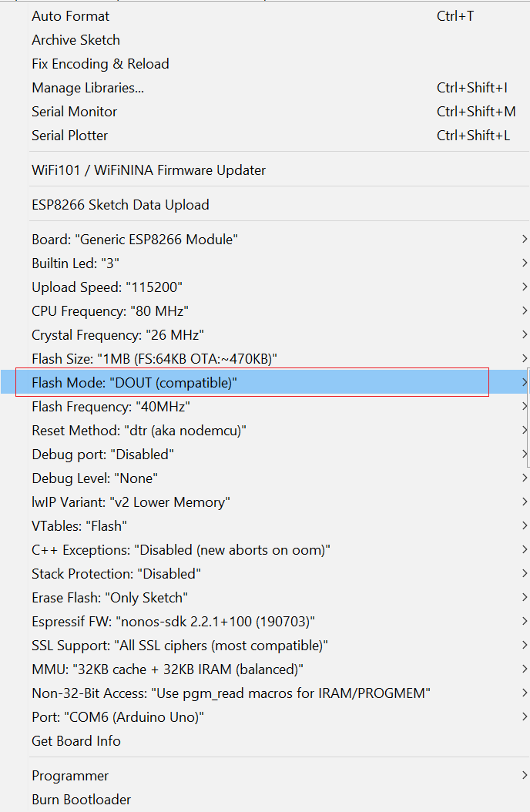Open the Port COM6 submenu
The image size is (530, 812).
pos(118,717)
